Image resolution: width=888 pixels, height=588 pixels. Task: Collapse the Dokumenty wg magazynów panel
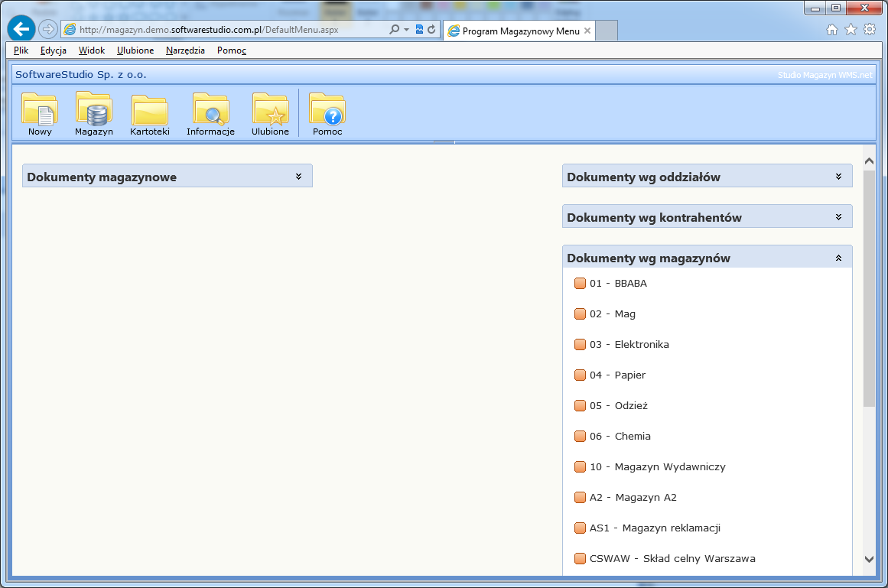pyautogui.click(x=838, y=258)
